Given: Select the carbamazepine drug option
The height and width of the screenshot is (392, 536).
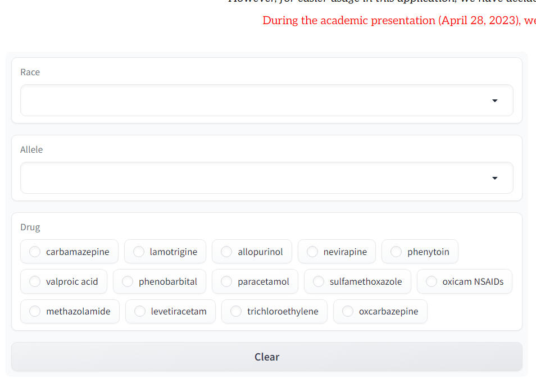Looking at the screenshot, I should pos(35,252).
